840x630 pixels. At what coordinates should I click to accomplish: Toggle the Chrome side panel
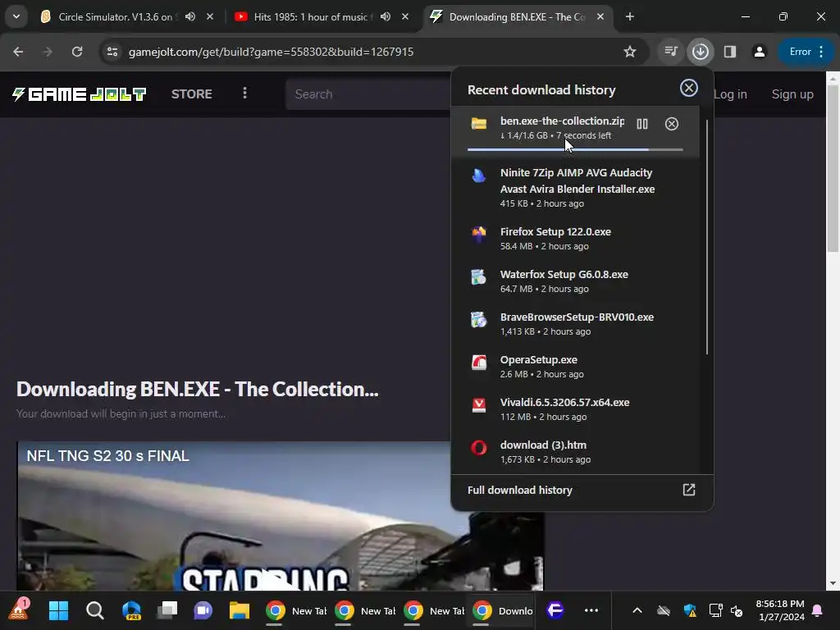(729, 52)
